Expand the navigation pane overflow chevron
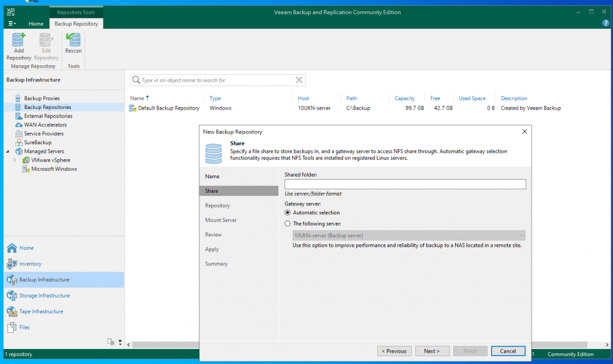Screen dimensions: 613x364 tap(120, 342)
